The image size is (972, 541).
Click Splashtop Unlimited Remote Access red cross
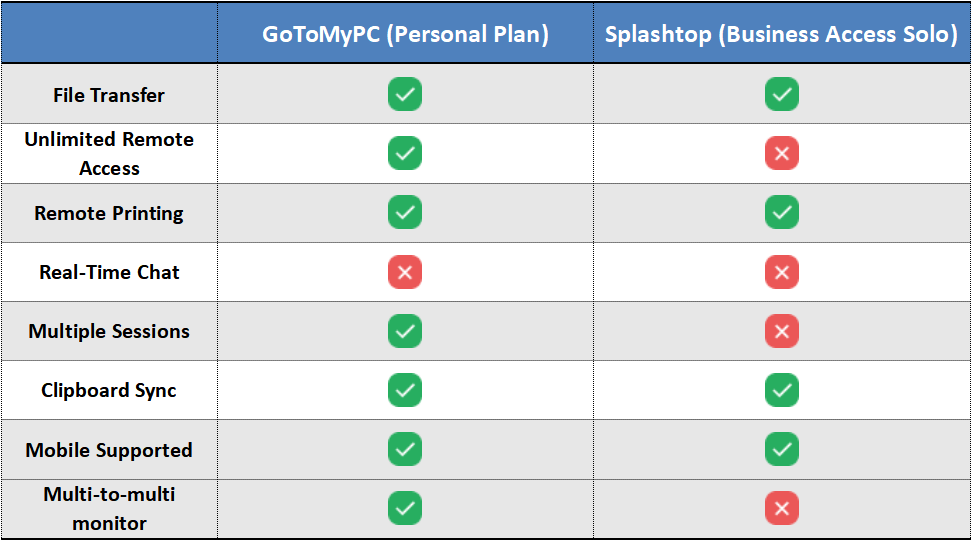[782, 154]
